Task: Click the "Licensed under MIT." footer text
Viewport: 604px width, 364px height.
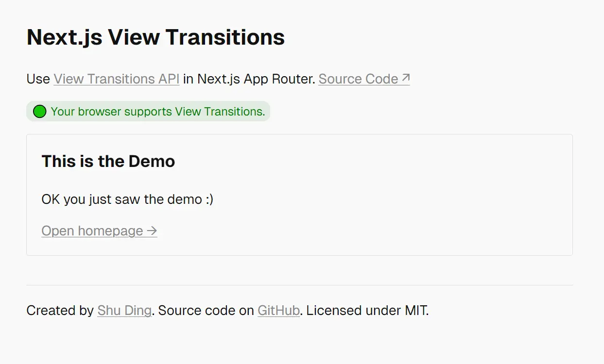Action: pyautogui.click(x=367, y=311)
